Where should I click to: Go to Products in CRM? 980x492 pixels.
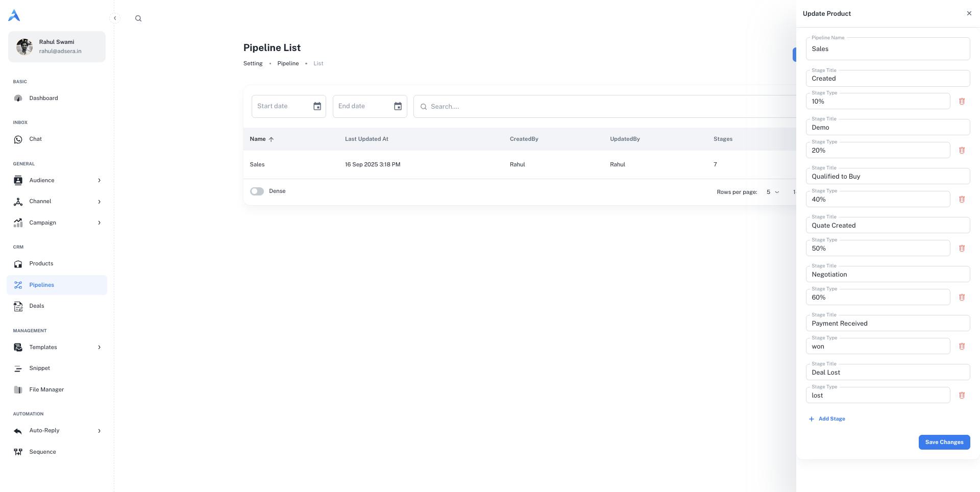pyautogui.click(x=41, y=263)
